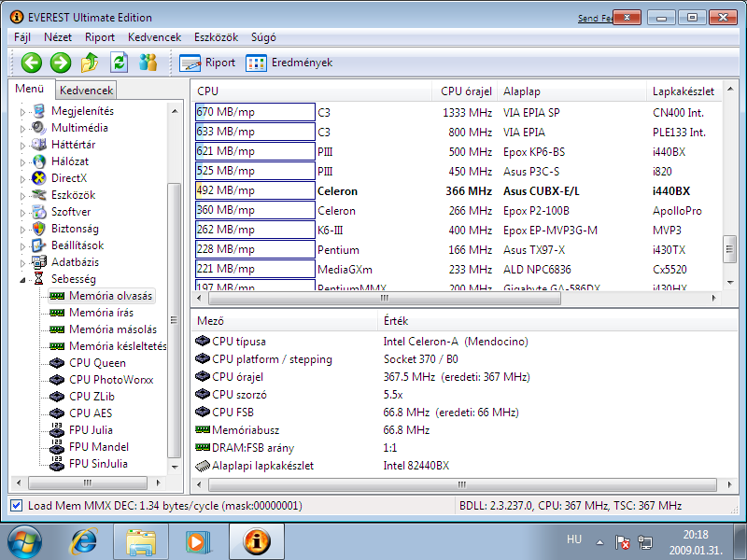747x560 pixels.
Task: Expand the Háttértár tree node
Action: tap(22, 146)
